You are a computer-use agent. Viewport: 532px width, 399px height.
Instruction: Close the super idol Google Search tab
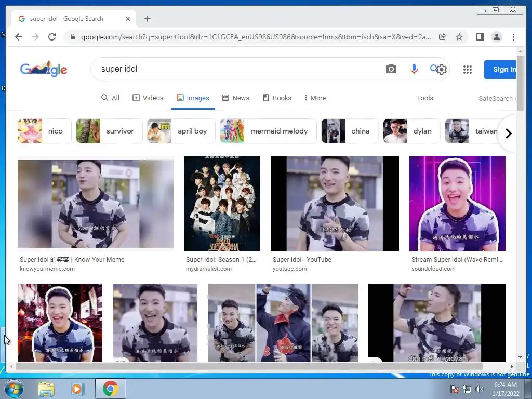tap(128, 19)
